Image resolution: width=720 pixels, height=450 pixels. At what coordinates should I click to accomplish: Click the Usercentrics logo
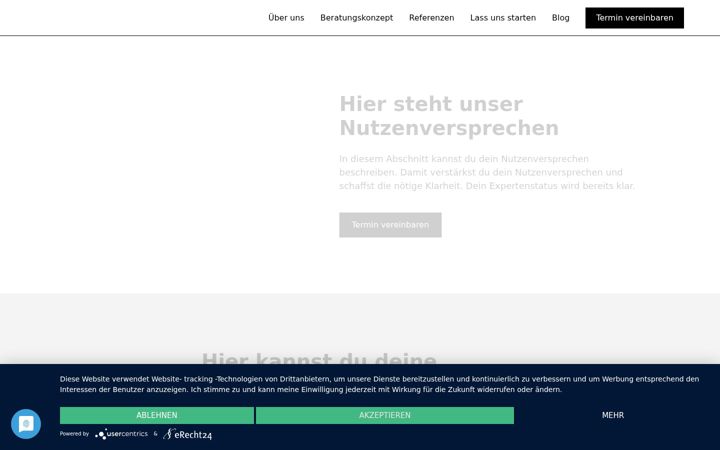point(122,433)
